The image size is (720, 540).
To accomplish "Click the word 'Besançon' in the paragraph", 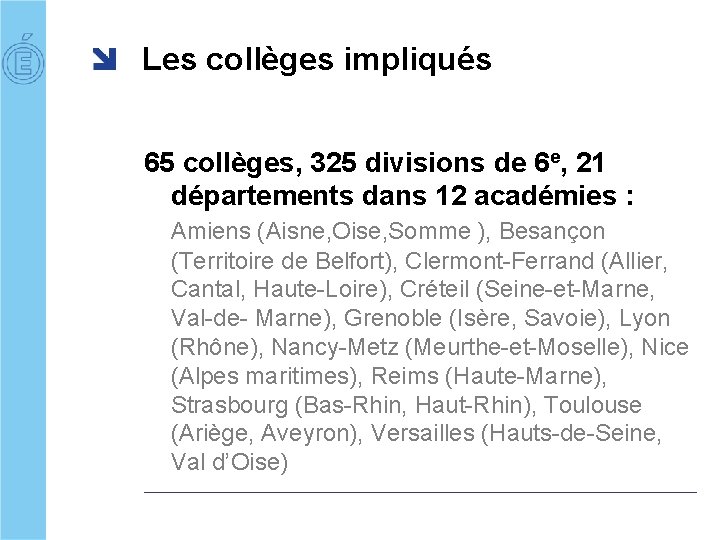I will [551, 232].
